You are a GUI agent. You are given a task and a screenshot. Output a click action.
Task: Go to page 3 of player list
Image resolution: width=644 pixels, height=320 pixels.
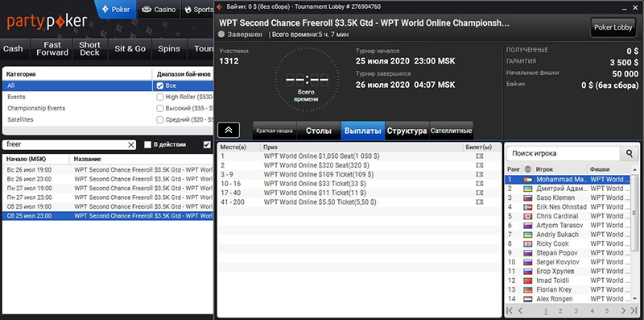576,311
